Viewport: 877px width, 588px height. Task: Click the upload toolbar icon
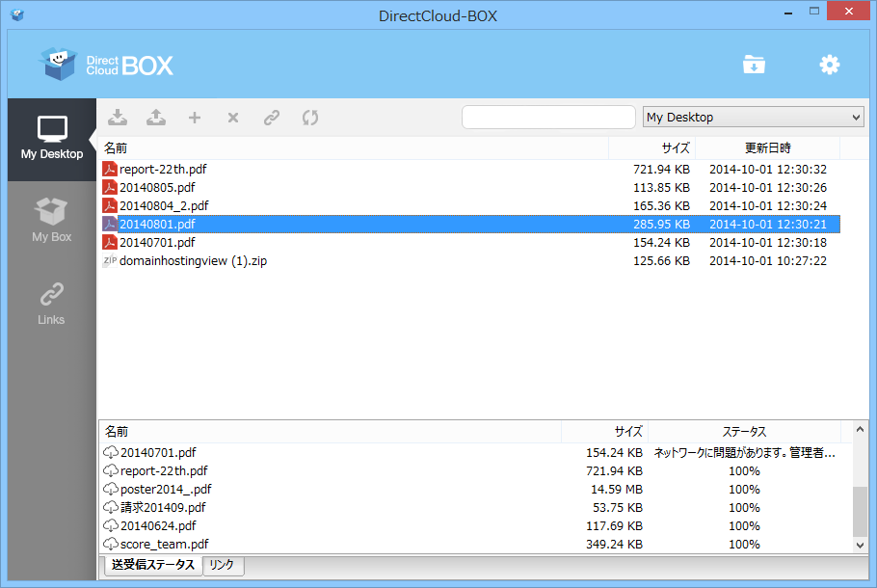[156, 118]
